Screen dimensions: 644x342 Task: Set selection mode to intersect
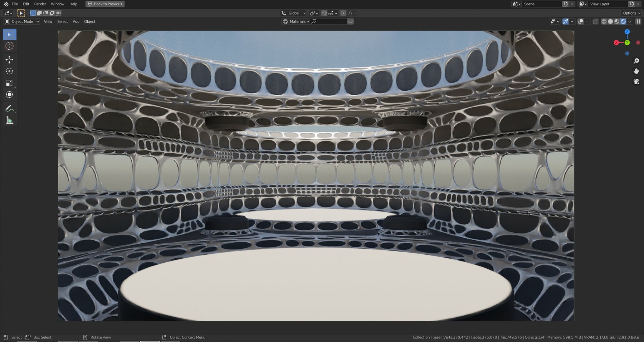click(58, 13)
